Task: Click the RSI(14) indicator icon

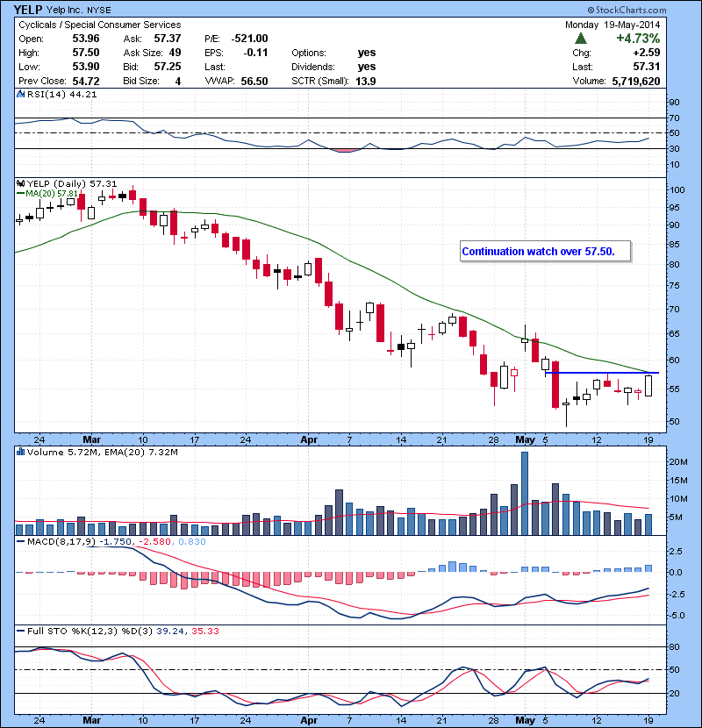Action: coord(20,94)
